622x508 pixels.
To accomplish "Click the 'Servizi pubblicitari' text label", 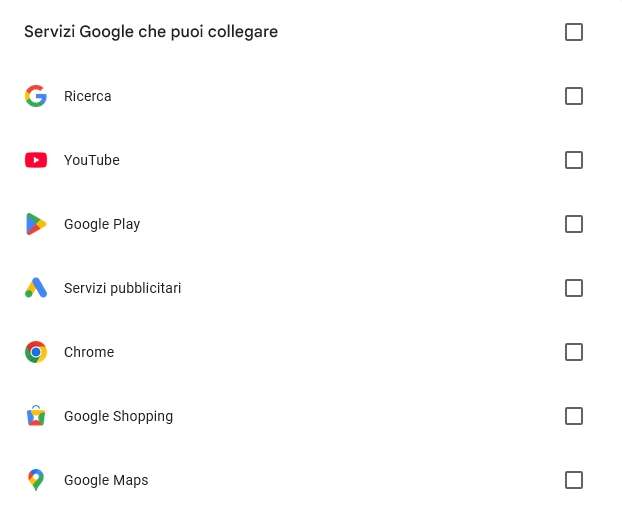I will click(122, 288).
